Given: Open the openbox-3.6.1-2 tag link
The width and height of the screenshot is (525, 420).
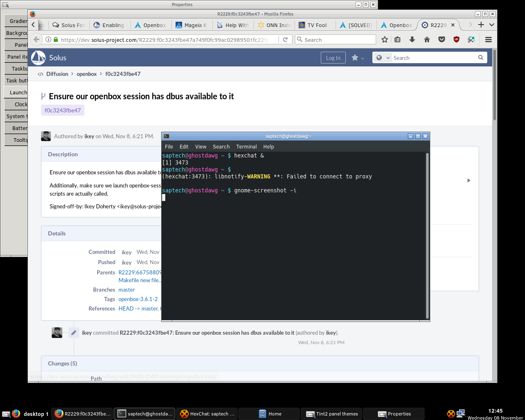Looking at the screenshot, I should tap(138, 299).
